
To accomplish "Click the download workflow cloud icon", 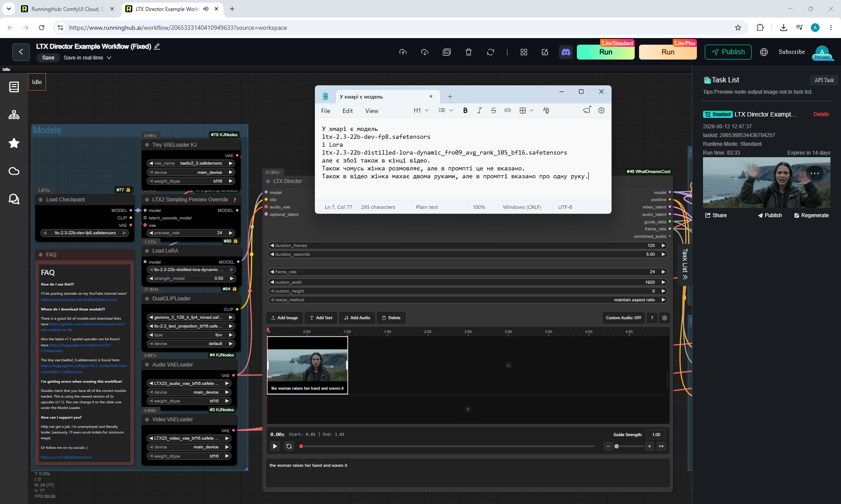I will pyautogui.click(x=425, y=52).
